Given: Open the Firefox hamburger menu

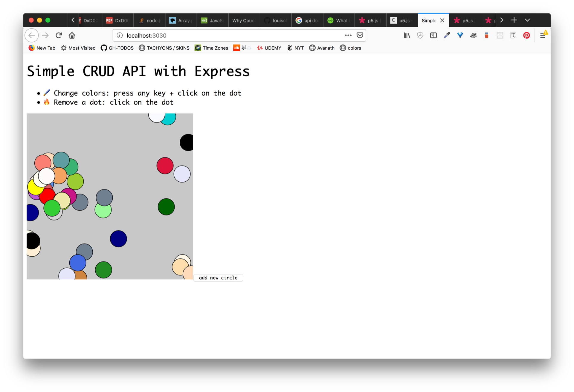Looking at the screenshot, I should pos(543,36).
